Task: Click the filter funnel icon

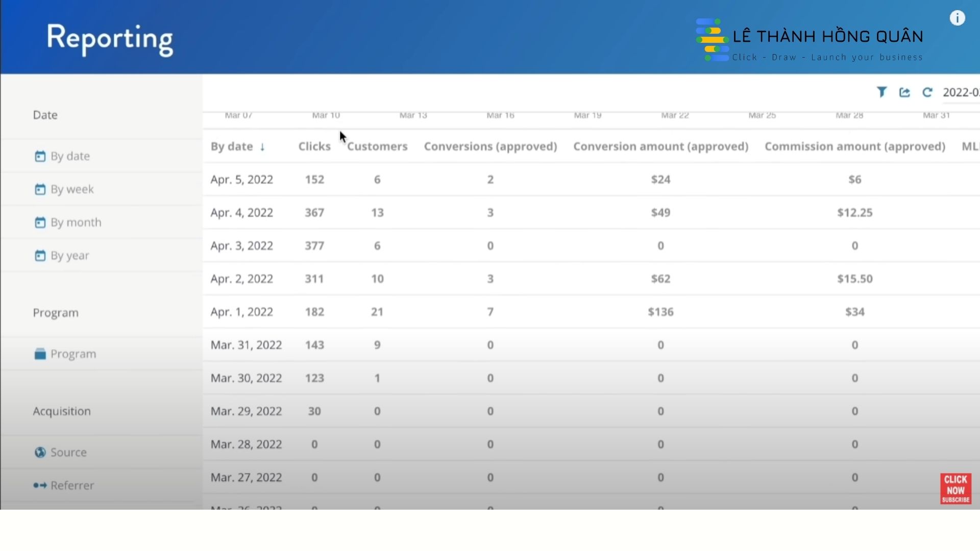Action: (x=881, y=92)
